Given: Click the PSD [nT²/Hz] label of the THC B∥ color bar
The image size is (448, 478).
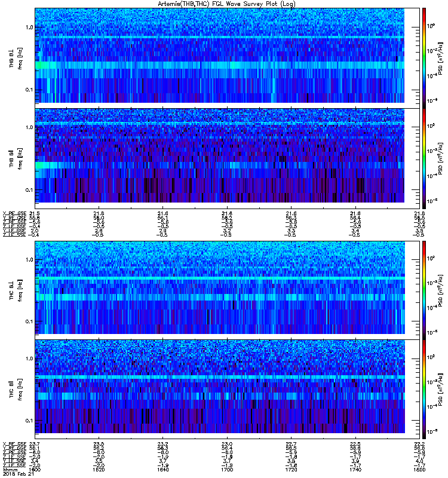Looking at the screenshot, I should 440,390.
